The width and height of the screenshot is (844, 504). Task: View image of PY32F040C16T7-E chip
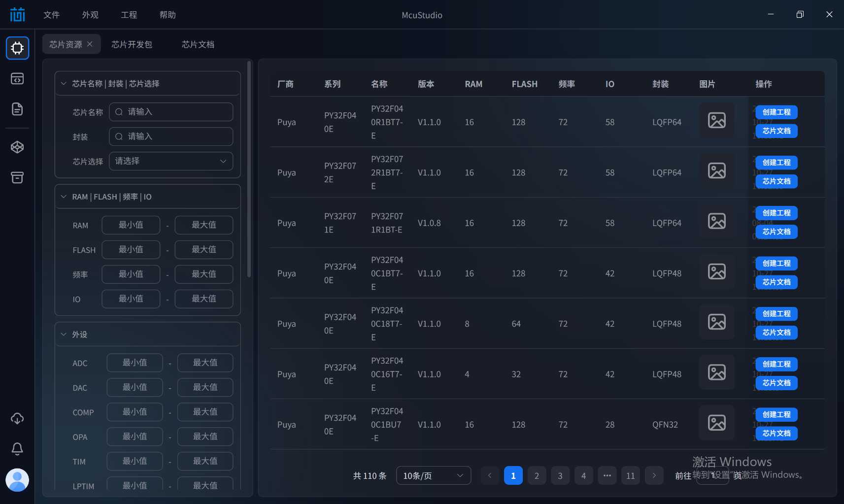[x=716, y=372]
